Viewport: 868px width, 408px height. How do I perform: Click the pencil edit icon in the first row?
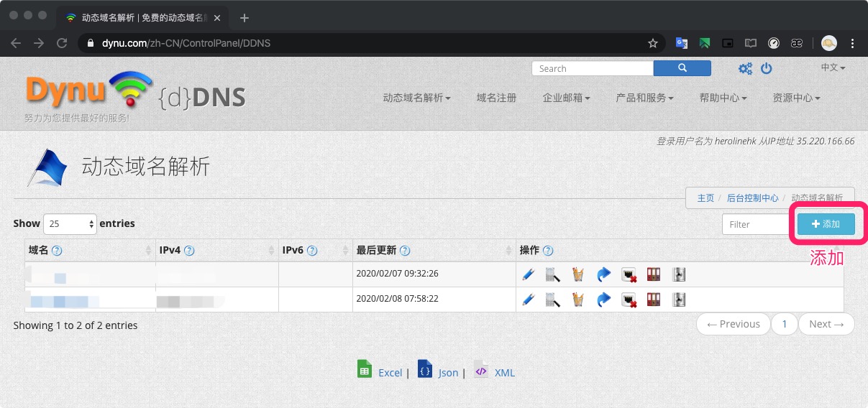point(529,274)
